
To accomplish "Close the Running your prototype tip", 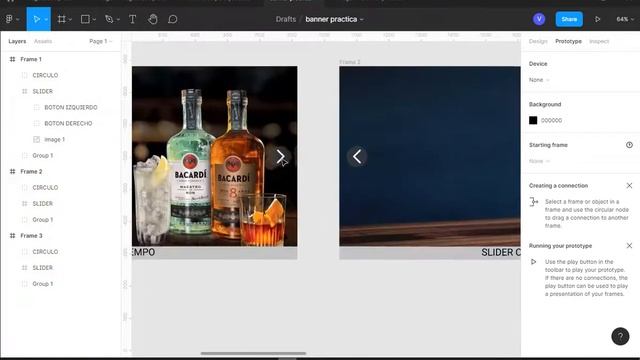I will pos(629,246).
